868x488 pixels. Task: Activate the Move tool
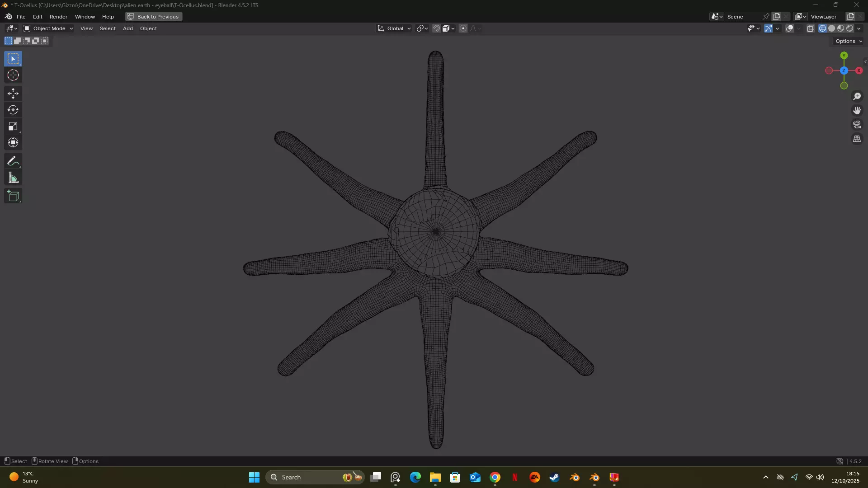(13, 94)
